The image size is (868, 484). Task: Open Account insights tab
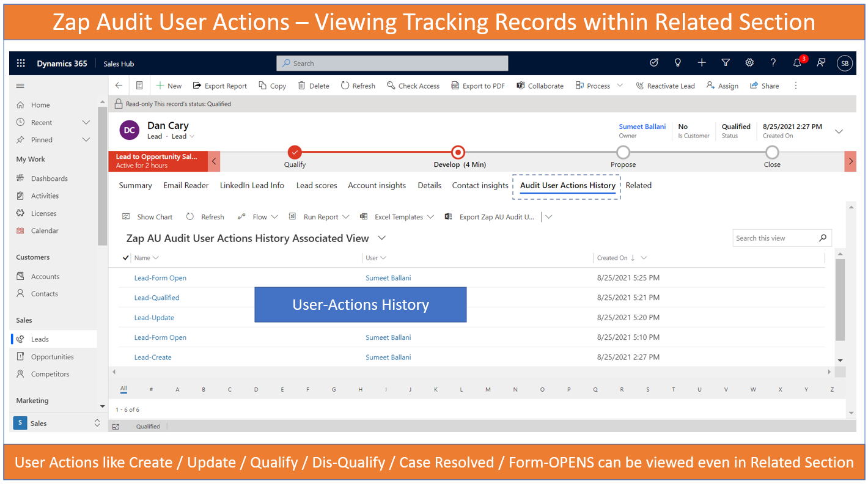tap(377, 185)
